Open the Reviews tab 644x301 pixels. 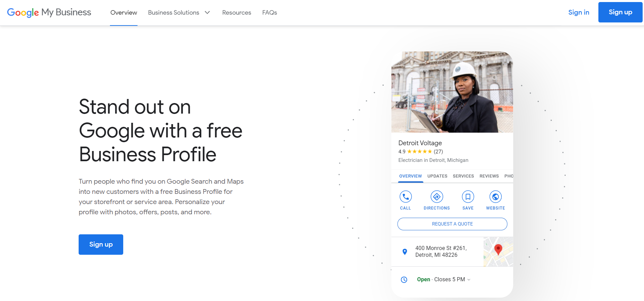pos(489,176)
